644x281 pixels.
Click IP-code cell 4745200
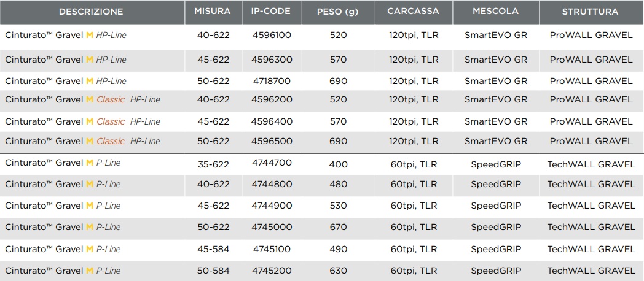click(272, 271)
